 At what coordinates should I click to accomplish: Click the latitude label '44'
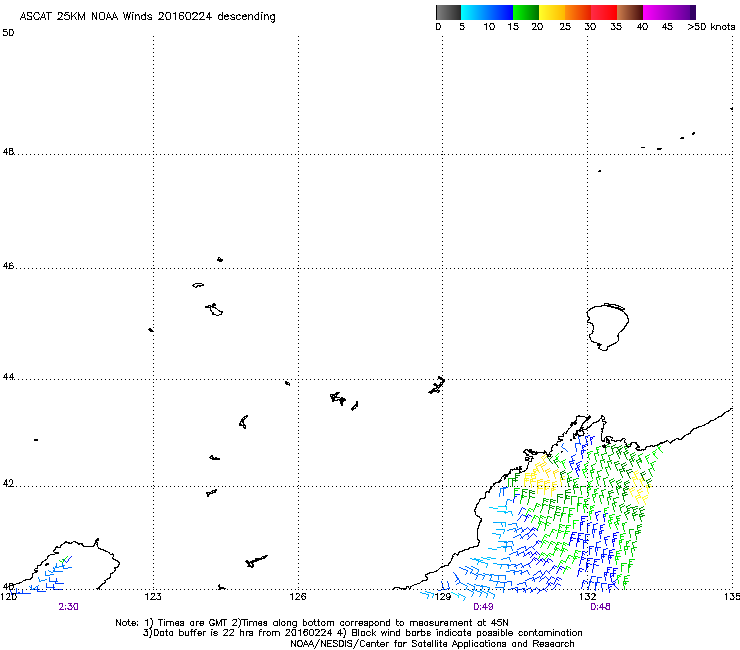click(8, 377)
